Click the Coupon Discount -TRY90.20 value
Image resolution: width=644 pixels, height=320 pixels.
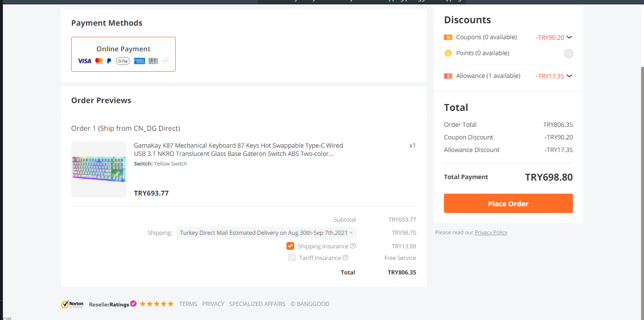(558, 137)
